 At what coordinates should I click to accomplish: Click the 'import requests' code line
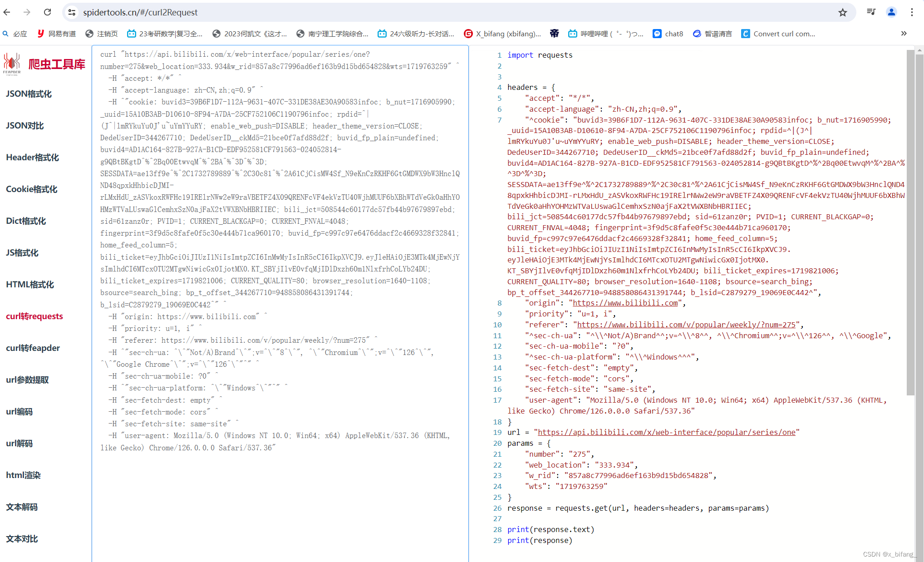tap(540, 55)
